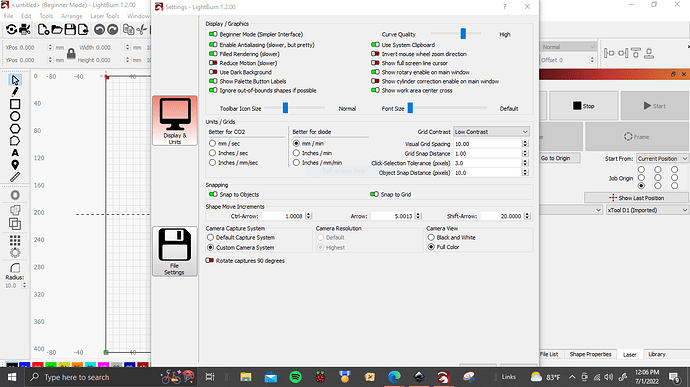Click the settings dialog help button

coord(504,7)
